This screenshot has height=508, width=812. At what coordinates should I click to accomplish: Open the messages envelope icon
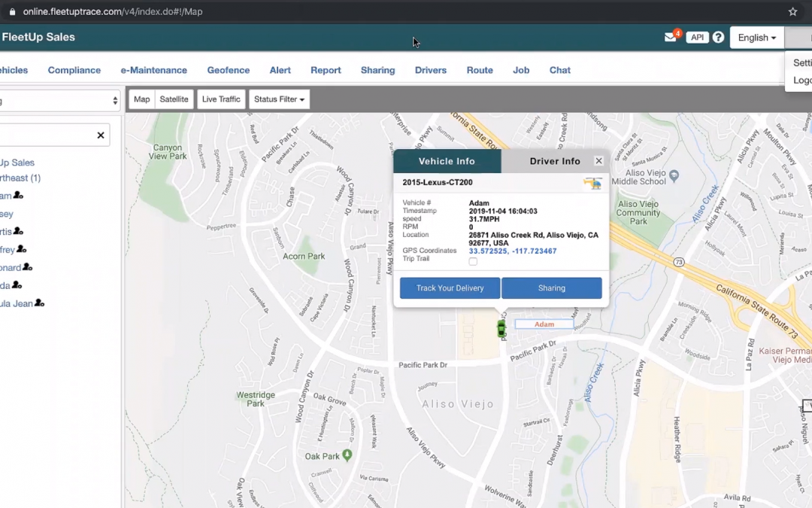[670, 38]
